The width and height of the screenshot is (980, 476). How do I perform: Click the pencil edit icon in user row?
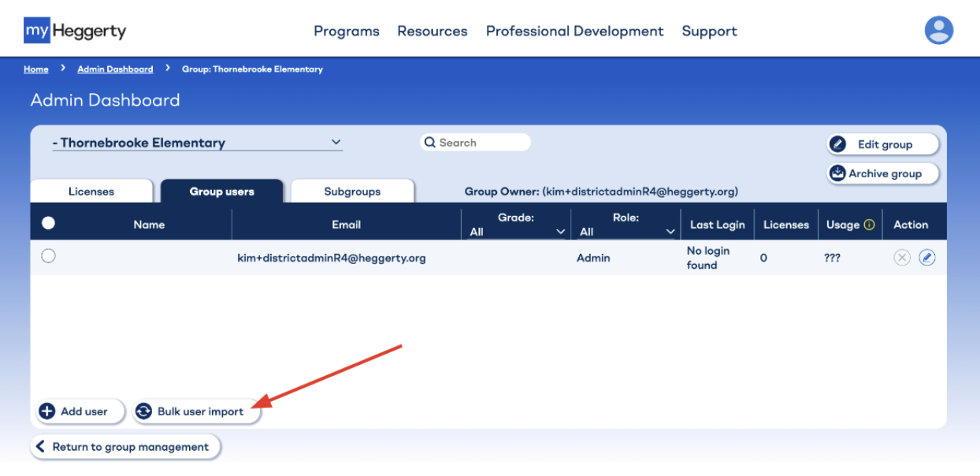[x=927, y=258]
